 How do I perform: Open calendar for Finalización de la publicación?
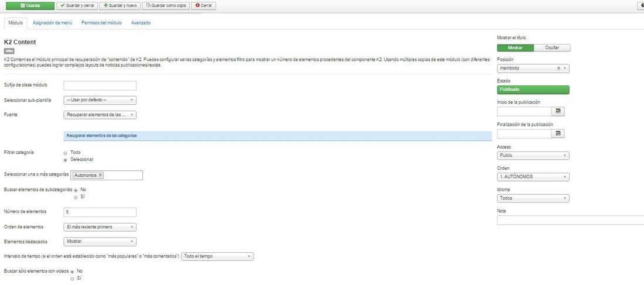pos(558,133)
